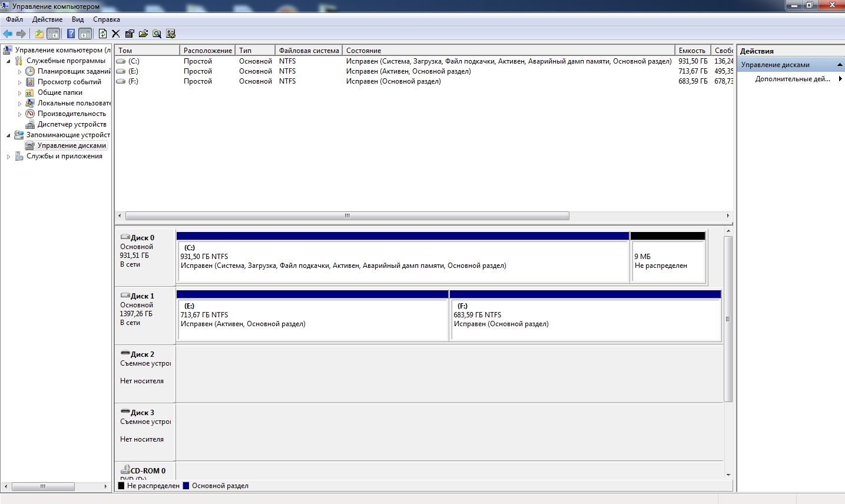Click the drive icon of volume (E:) row

[x=121, y=71]
